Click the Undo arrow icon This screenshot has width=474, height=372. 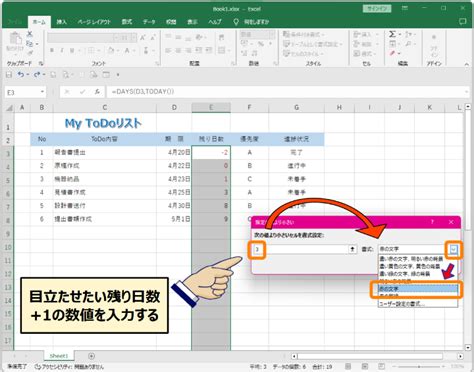[x=21, y=75]
